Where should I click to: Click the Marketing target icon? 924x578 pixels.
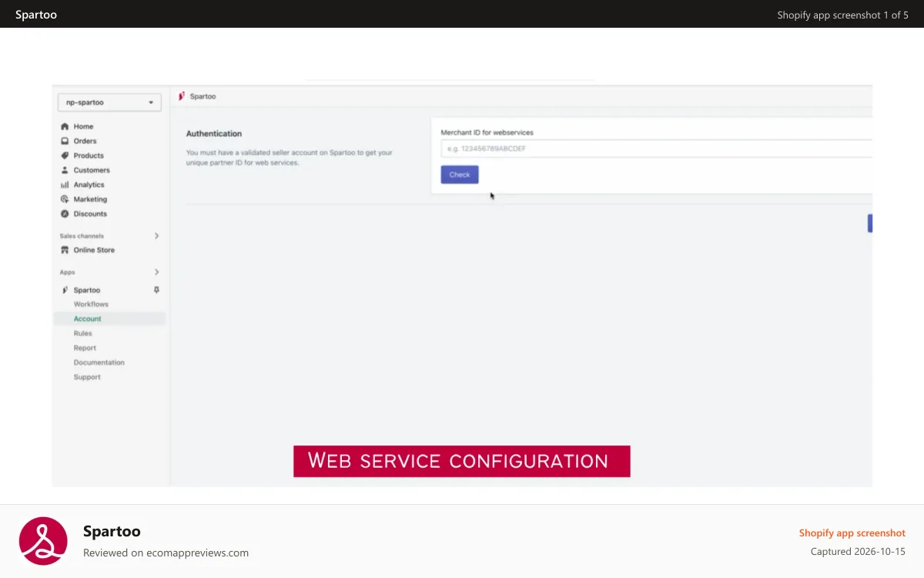(65, 200)
